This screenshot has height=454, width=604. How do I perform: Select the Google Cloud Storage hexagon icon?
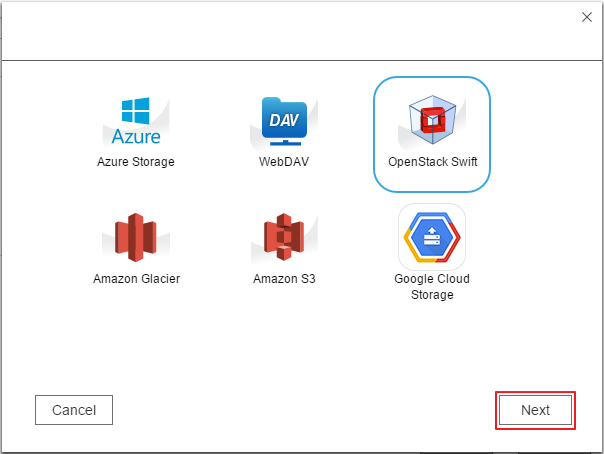coord(432,237)
